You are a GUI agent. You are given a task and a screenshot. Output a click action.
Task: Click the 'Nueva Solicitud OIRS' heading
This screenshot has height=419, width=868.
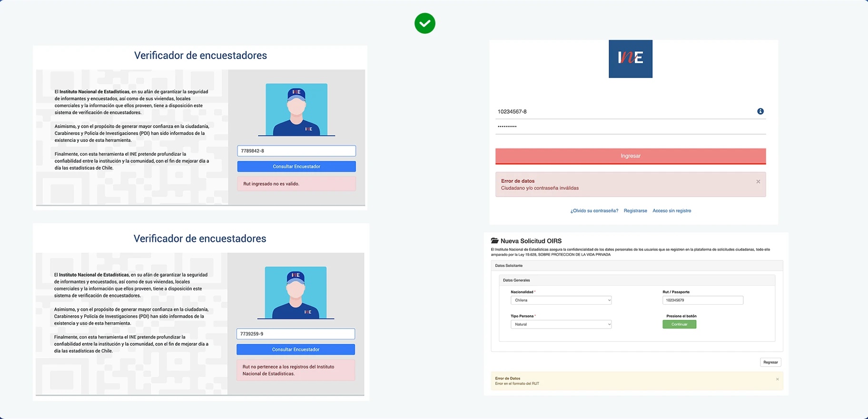(x=531, y=241)
